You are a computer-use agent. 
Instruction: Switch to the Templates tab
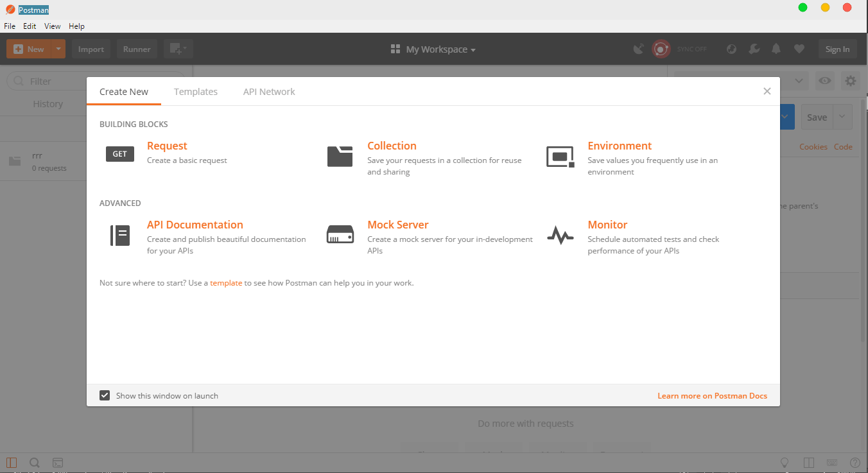[x=196, y=92]
